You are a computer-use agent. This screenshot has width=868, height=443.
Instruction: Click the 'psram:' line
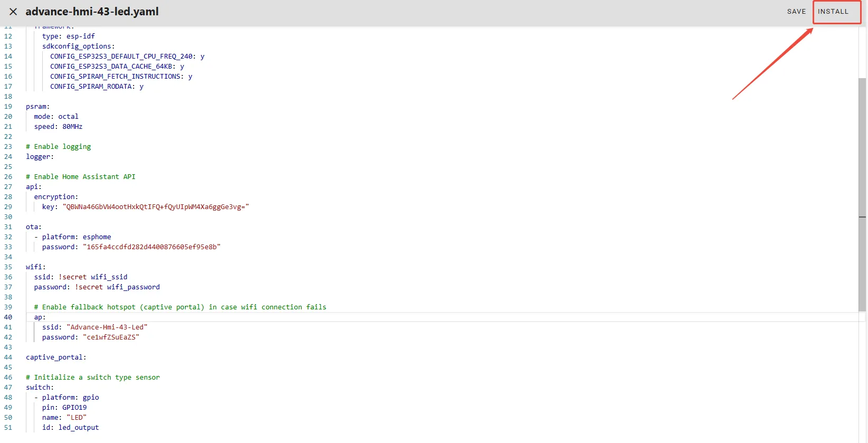click(x=38, y=107)
